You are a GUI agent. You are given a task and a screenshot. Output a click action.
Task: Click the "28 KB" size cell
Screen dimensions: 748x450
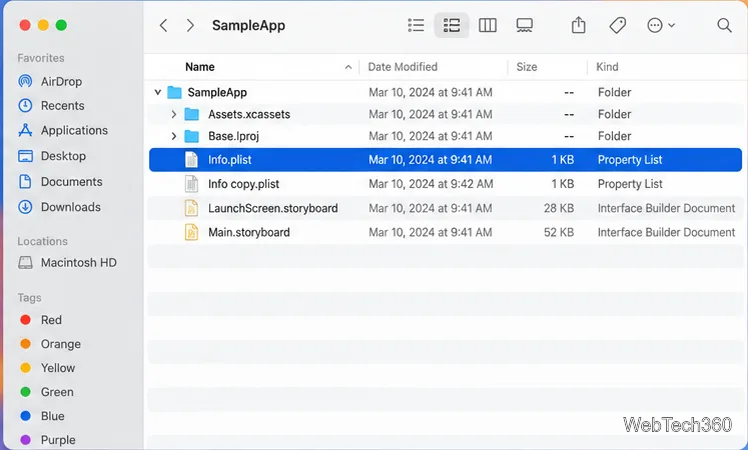point(559,208)
